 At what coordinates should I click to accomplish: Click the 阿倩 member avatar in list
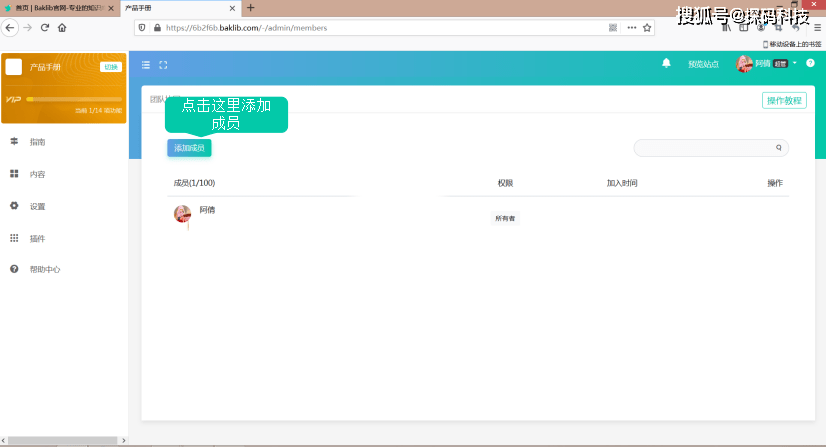pyautogui.click(x=183, y=214)
